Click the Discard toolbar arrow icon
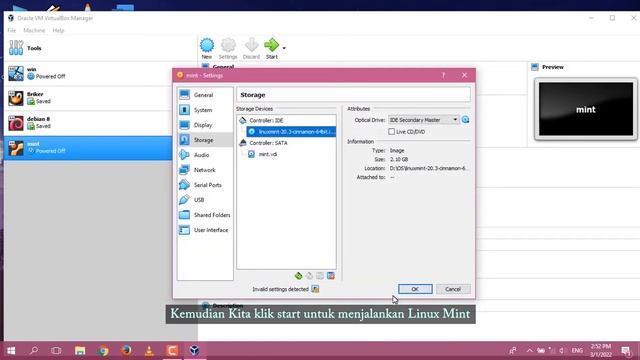The width and height of the screenshot is (640, 360). pos(251,46)
